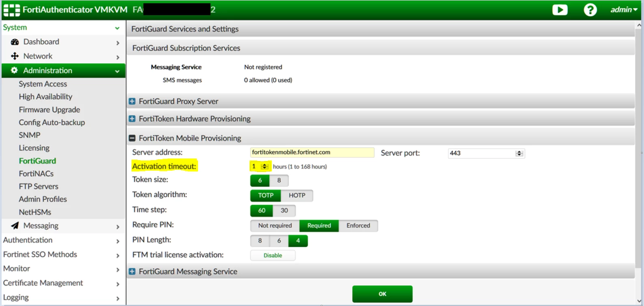
Task: Collapse the System menu chevron
Action: 117,28
